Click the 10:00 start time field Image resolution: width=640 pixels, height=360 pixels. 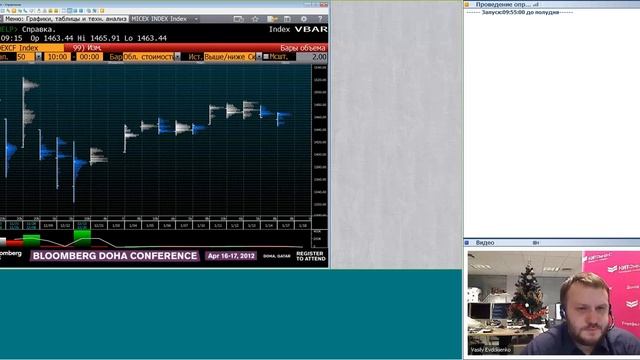click(57, 57)
